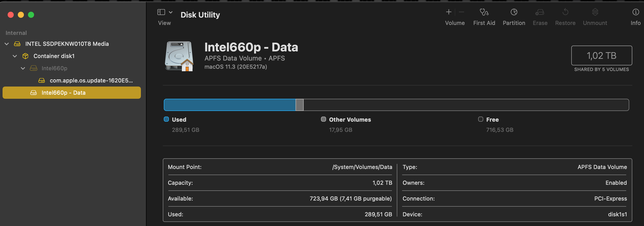644x226 pixels.
Task: Click the First Aid stethoscope icon
Action: point(484,12)
